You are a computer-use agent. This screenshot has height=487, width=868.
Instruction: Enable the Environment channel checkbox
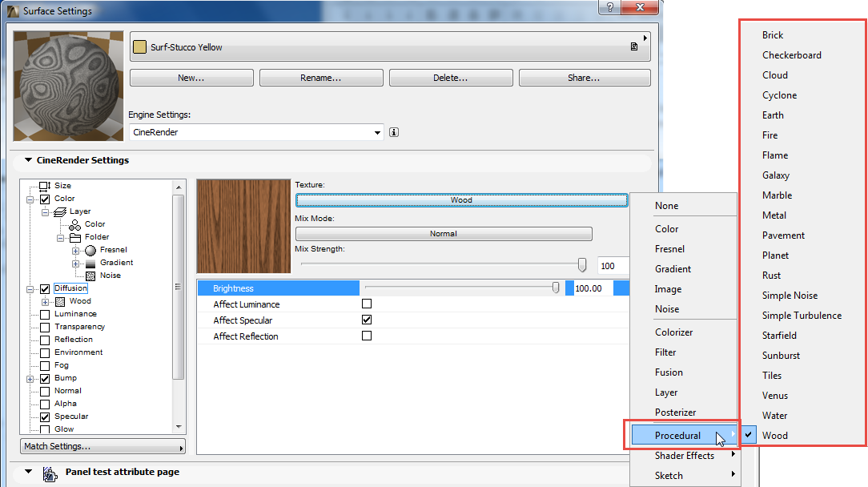45,352
